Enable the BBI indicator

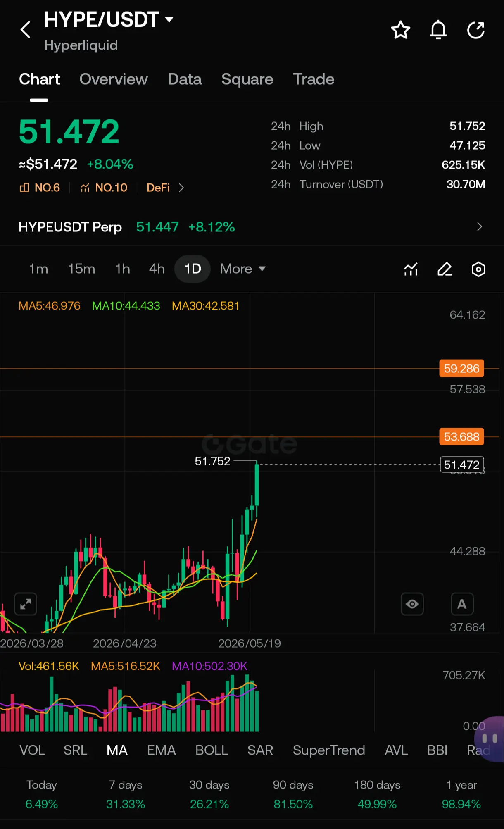[x=437, y=750]
